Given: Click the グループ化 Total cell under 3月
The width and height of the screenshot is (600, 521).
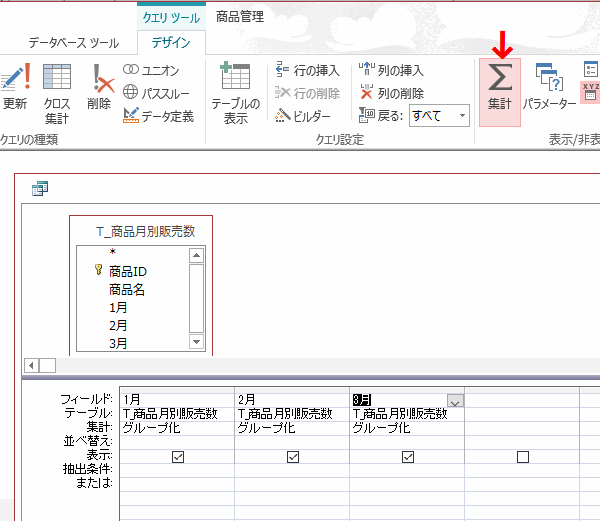Looking at the screenshot, I should pyautogui.click(x=407, y=428).
